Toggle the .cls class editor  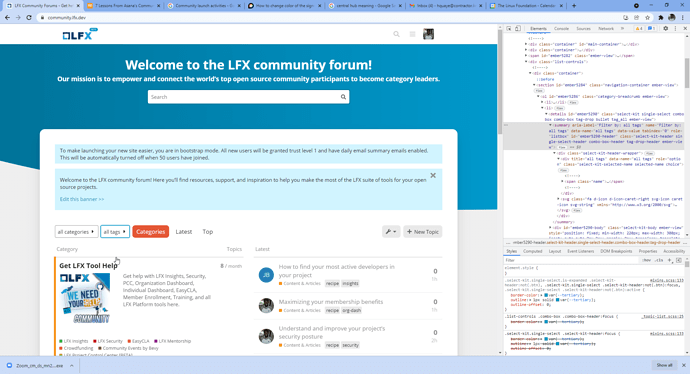(x=659, y=260)
